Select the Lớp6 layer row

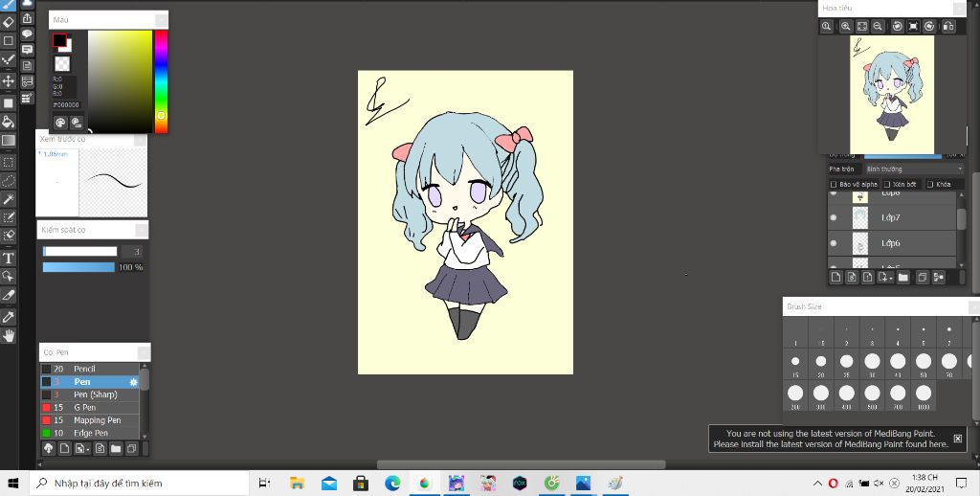coord(892,243)
